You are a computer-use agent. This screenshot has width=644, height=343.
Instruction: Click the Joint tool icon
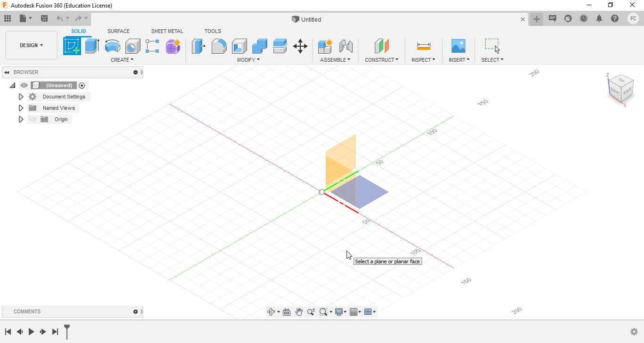(346, 46)
